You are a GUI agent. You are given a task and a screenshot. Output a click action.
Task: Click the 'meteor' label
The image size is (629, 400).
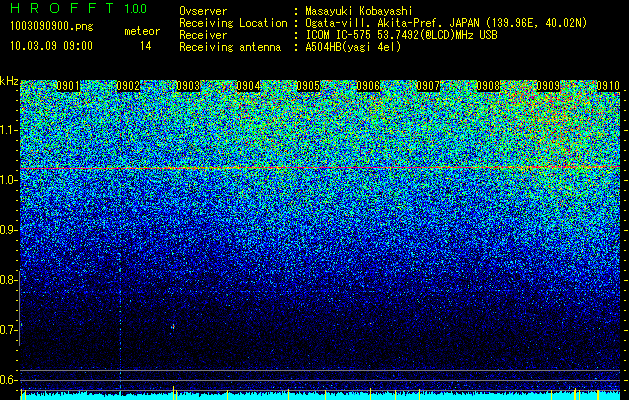142,31
